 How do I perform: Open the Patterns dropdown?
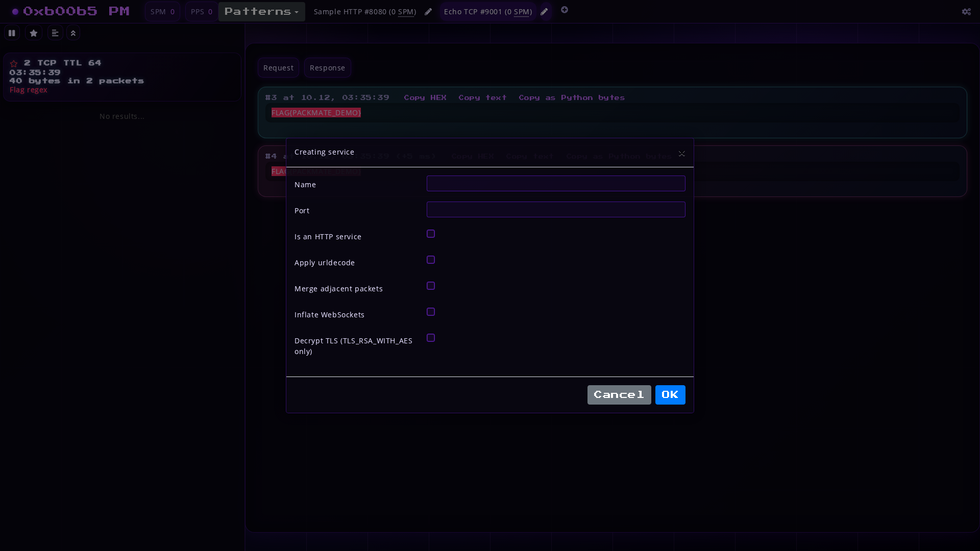click(261, 11)
